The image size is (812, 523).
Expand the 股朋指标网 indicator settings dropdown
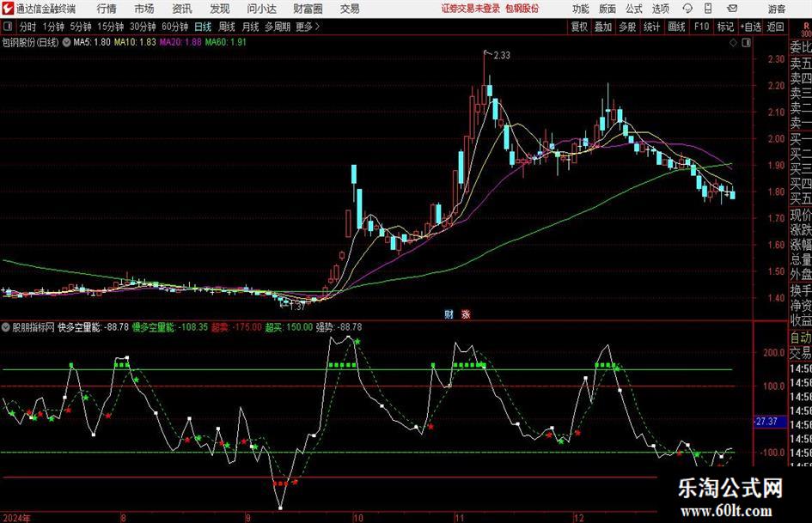[6, 327]
